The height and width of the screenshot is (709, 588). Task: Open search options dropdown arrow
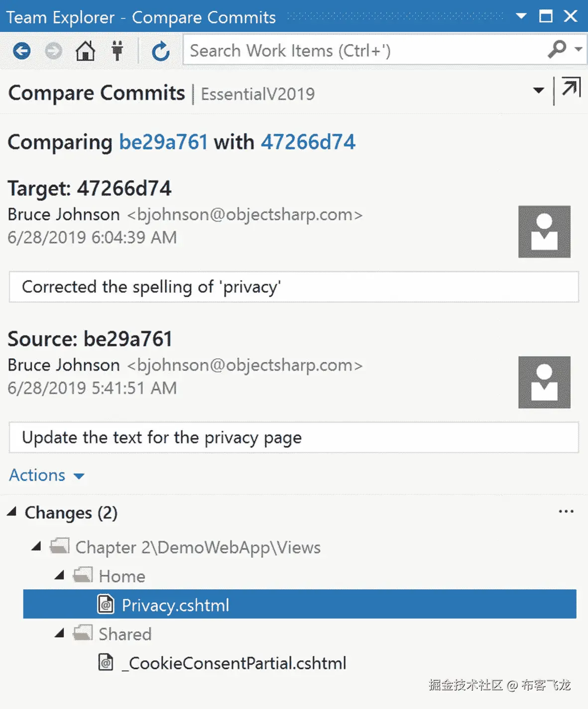coord(578,49)
